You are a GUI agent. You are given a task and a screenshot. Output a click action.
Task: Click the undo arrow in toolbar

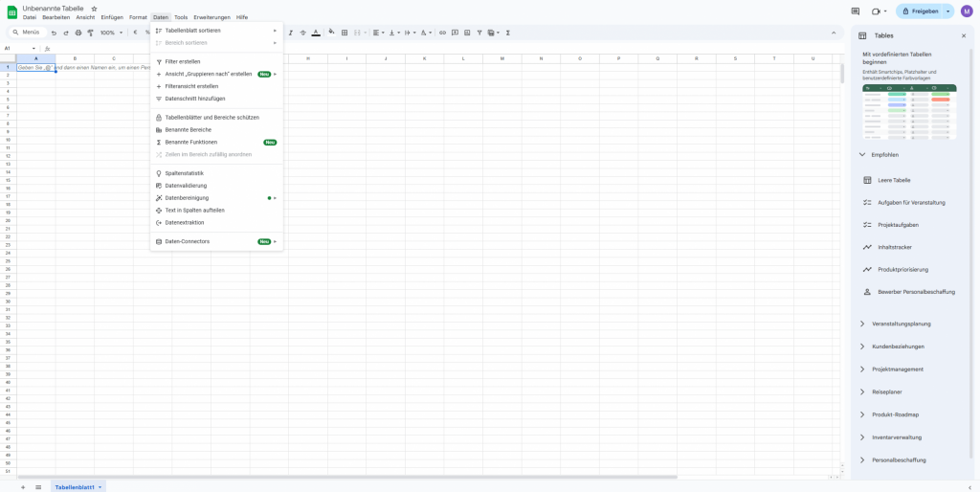click(x=54, y=33)
